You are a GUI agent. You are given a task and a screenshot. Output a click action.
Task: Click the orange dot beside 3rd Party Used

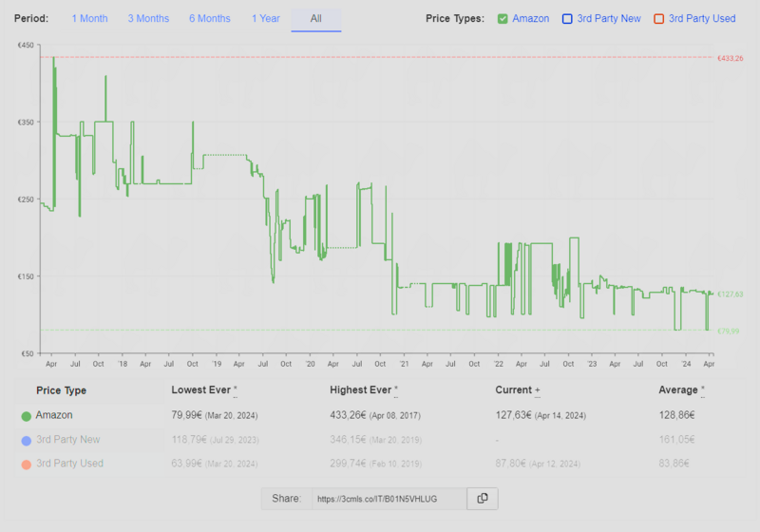[26, 464]
